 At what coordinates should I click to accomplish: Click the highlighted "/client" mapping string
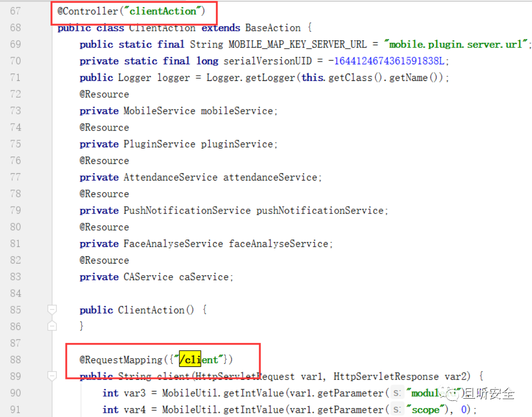[x=199, y=360]
